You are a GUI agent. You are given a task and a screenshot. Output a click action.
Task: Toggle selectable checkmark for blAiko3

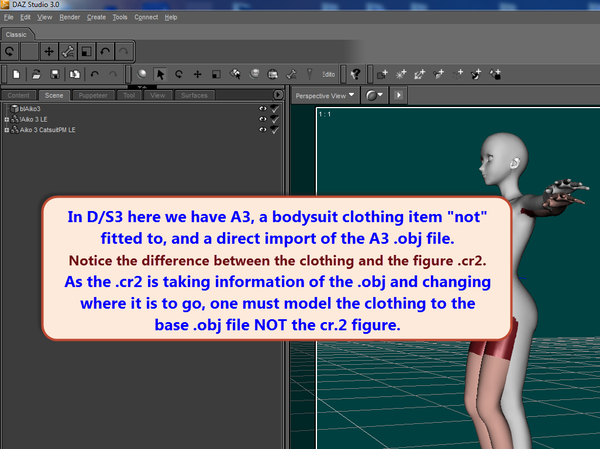pyautogui.click(x=275, y=109)
